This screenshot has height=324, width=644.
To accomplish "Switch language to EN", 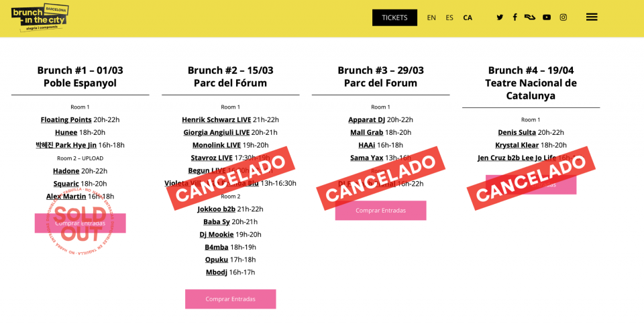I will (x=431, y=17).
